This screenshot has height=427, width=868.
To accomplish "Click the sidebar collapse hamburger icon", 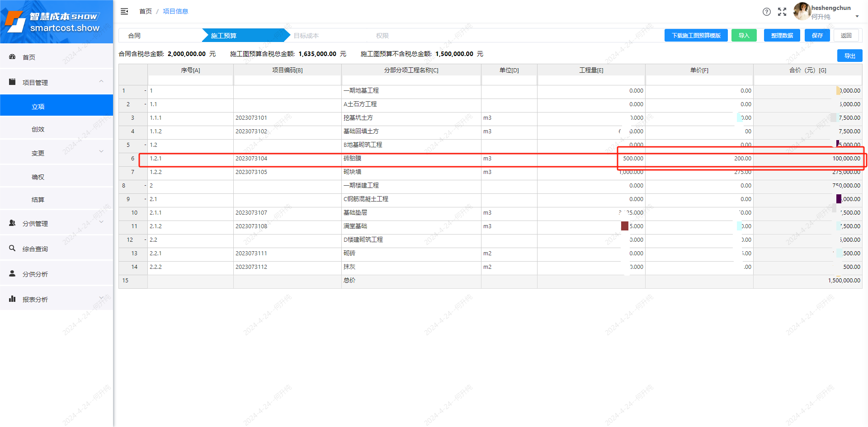I will click(124, 11).
